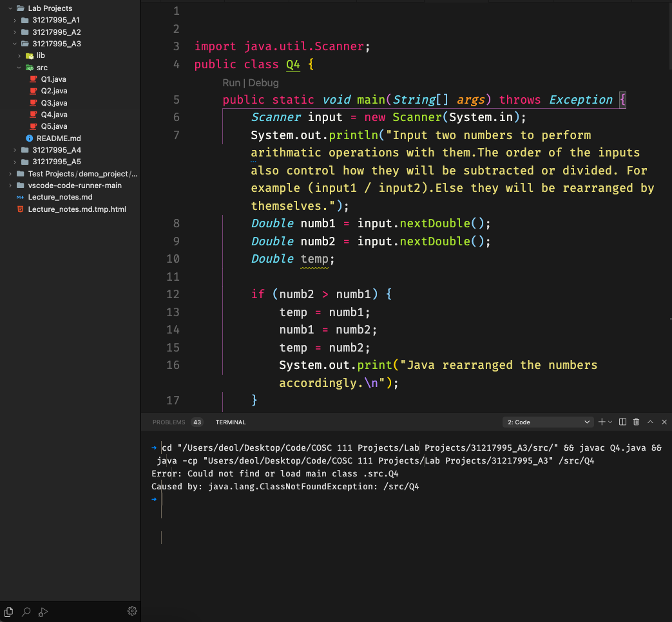672x622 pixels.
Task: Expand the 31217995_A1 folder
Action: pyautogui.click(x=15, y=20)
